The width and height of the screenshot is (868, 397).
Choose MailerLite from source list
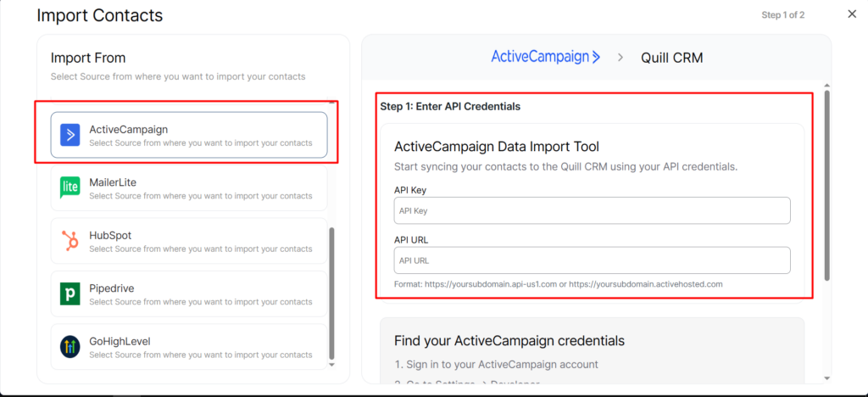189,187
